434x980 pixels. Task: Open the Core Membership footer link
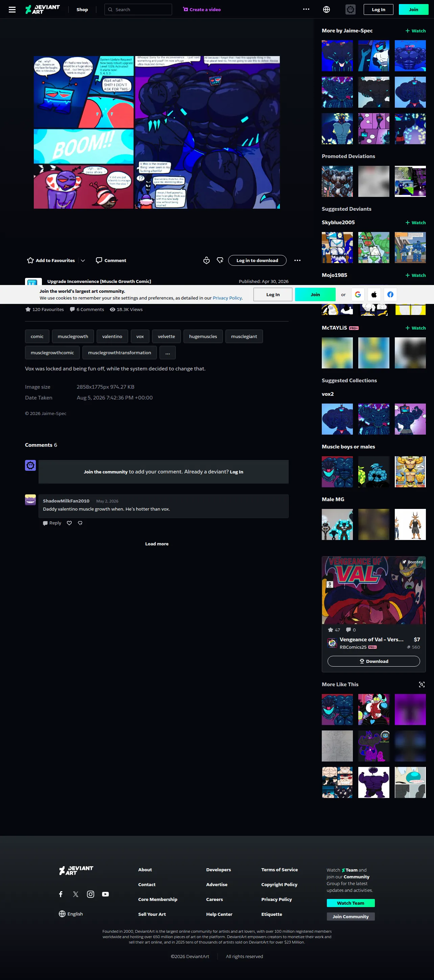click(x=158, y=899)
